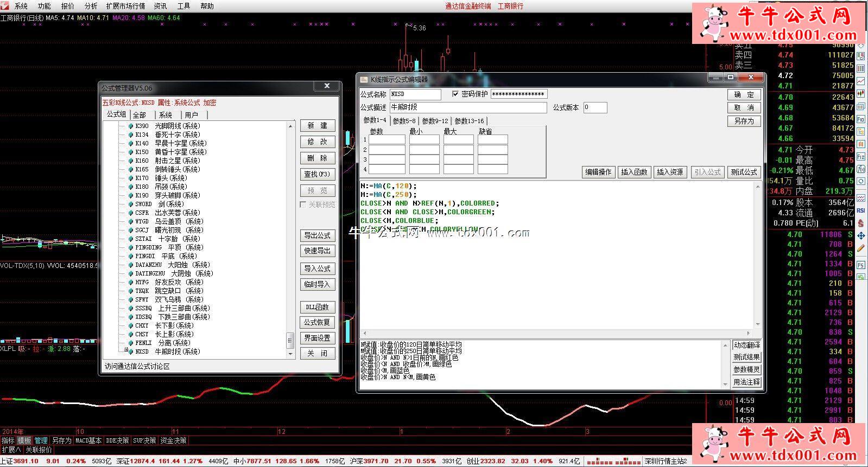This screenshot has width=868, height=467.
Task: Switch to the 用户 tab in formula manager
Action: point(192,115)
